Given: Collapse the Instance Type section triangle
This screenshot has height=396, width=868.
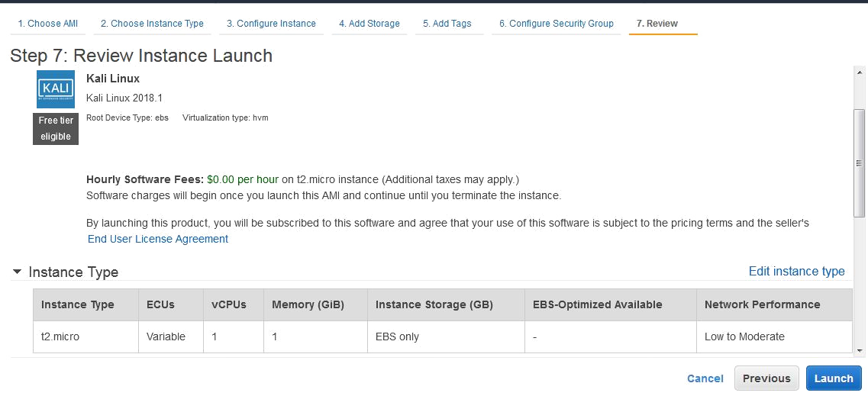Looking at the screenshot, I should (x=17, y=272).
